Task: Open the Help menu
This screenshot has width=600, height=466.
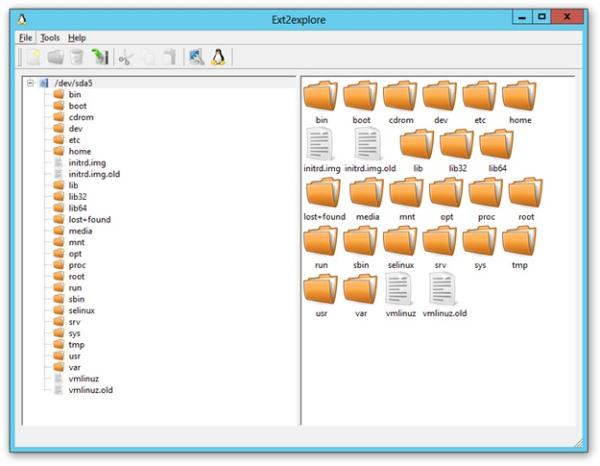Action: [77, 37]
